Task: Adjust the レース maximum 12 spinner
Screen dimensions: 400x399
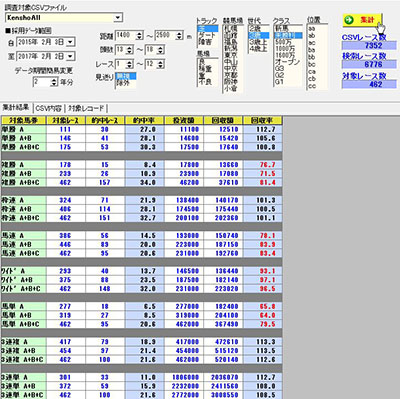Action: point(160,64)
